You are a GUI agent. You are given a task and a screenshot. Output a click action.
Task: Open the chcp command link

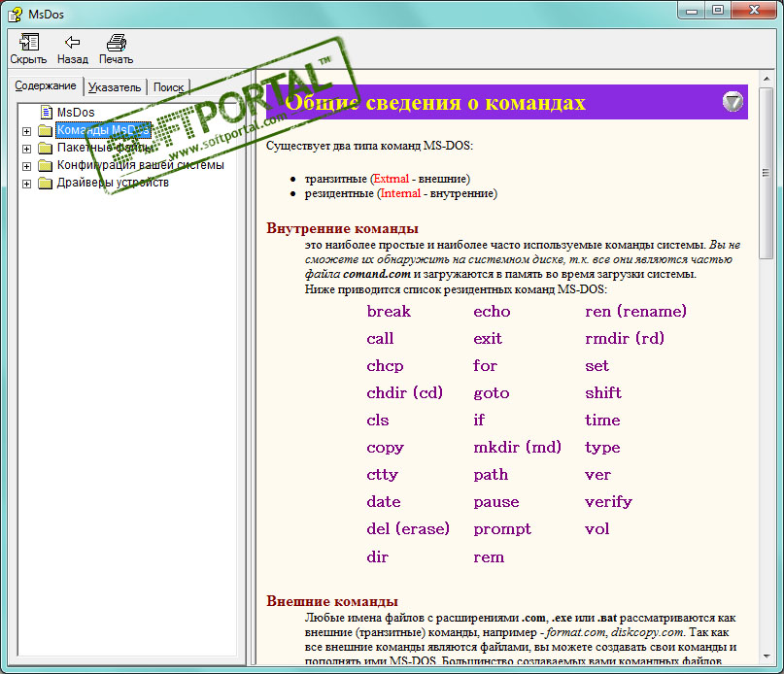pyautogui.click(x=385, y=366)
